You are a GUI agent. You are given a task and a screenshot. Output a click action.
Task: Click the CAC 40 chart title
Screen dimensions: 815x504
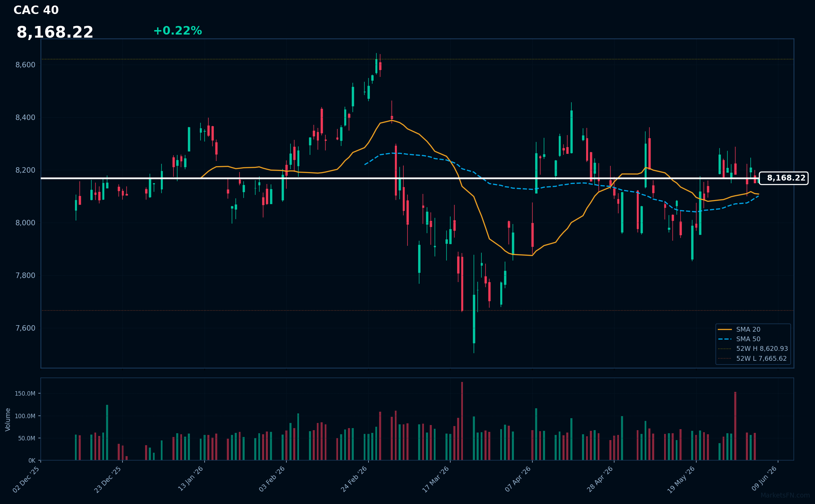[36, 10]
